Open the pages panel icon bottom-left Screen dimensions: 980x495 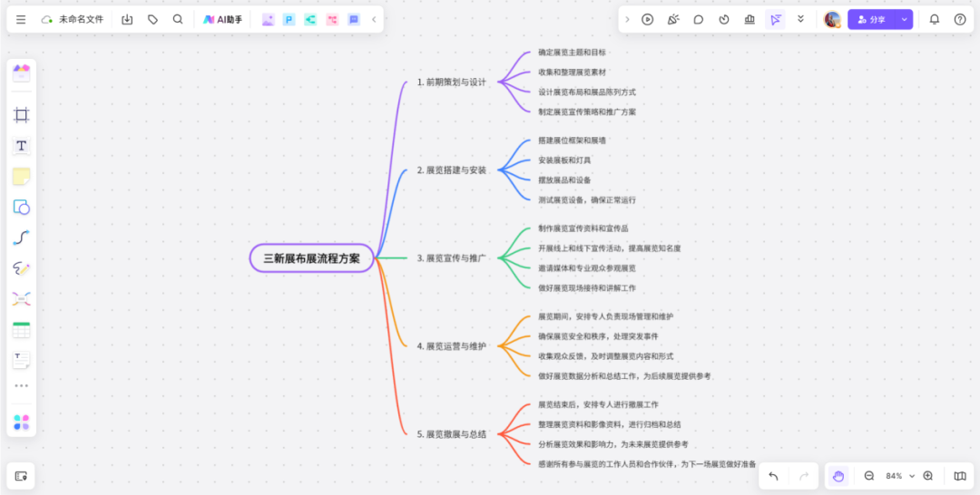21,476
